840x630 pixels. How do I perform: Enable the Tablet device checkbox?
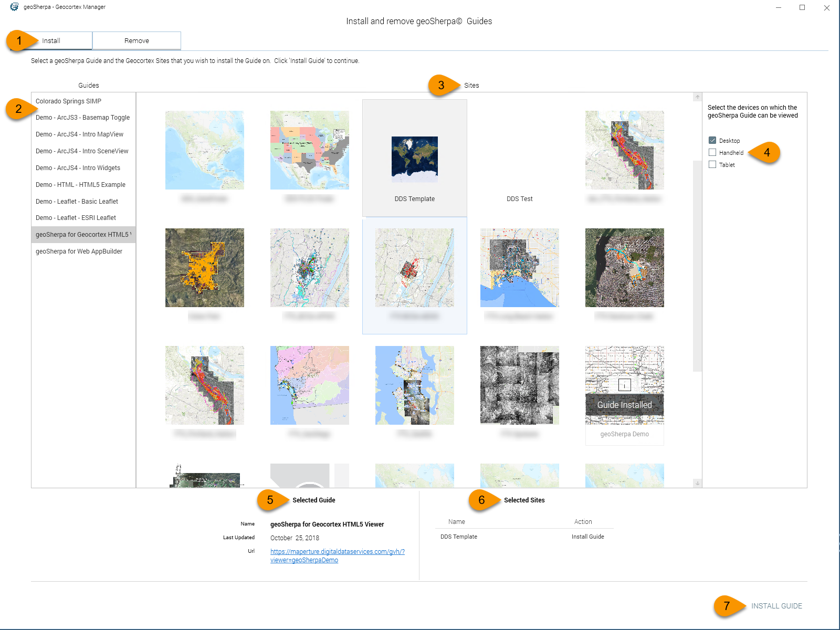[712, 164]
